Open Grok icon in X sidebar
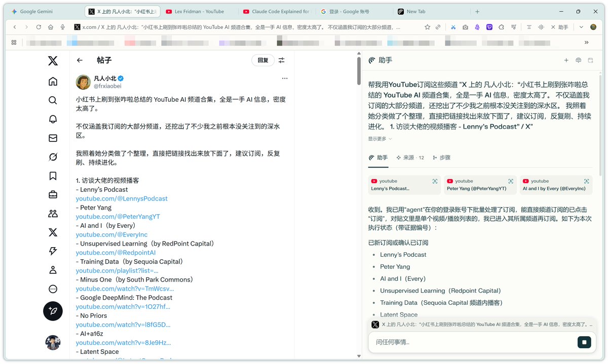This screenshot has height=364, width=608. (x=53, y=157)
